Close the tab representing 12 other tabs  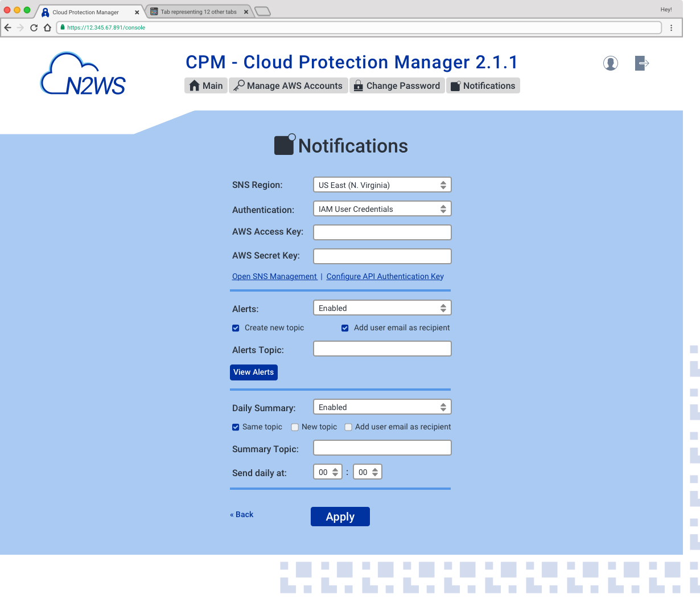[x=246, y=11]
